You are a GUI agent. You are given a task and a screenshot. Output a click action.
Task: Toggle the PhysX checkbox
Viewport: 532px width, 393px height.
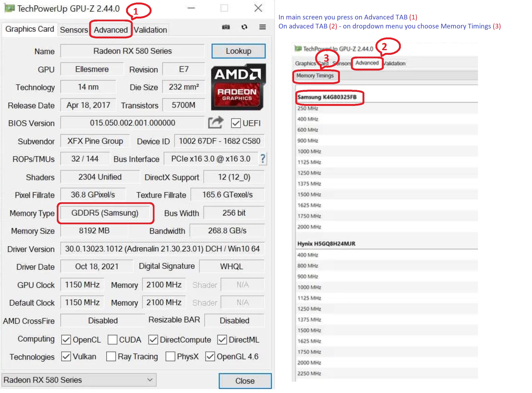(x=170, y=357)
